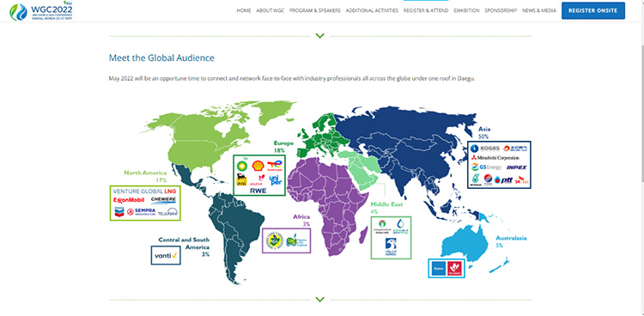Open the About WGC menu

(x=270, y=10)
